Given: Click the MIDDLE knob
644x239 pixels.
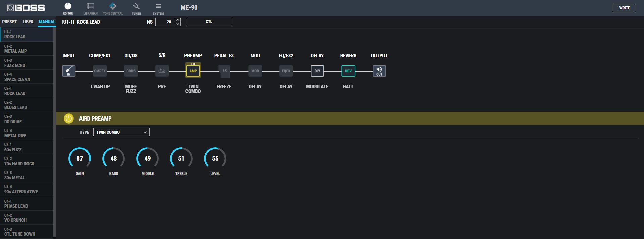Looking at the screenshot, I should 147,158.
